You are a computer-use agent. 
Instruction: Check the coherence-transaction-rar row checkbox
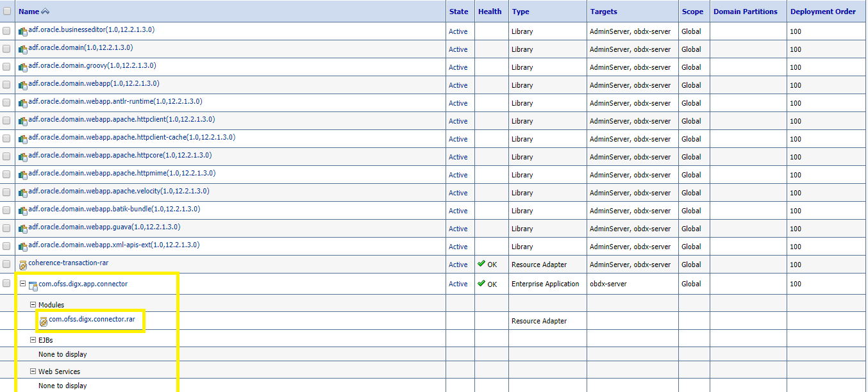[x=6, y=264]
